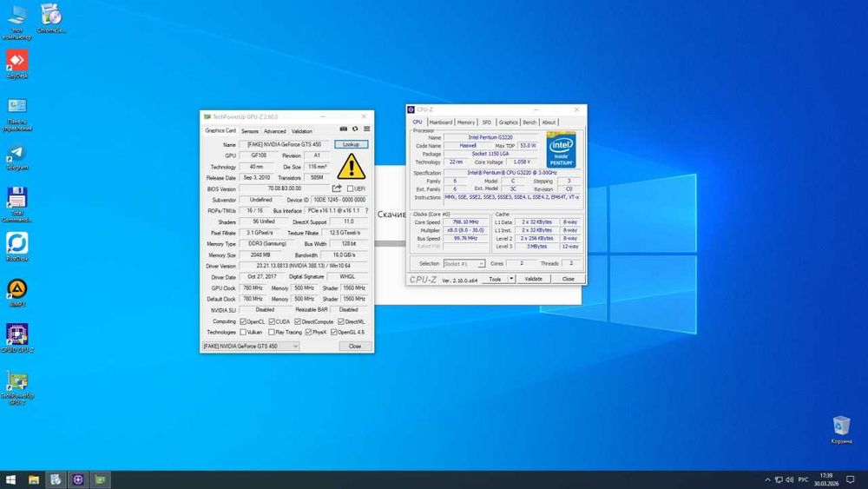Click the GPU-Z refresh icon
Screen dimensions: 868x489
(x=355, y=129)
